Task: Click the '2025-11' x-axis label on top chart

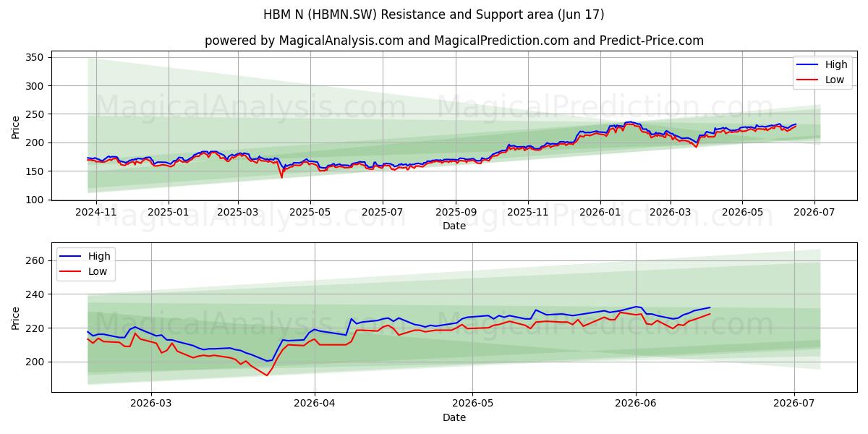Action: click(528, 213)
